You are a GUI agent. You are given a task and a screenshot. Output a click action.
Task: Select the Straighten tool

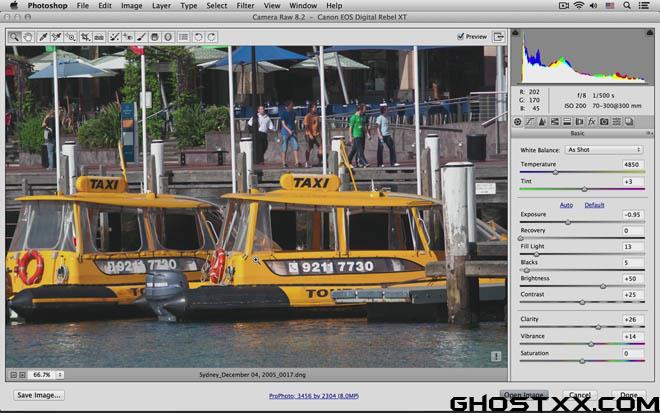99,37
